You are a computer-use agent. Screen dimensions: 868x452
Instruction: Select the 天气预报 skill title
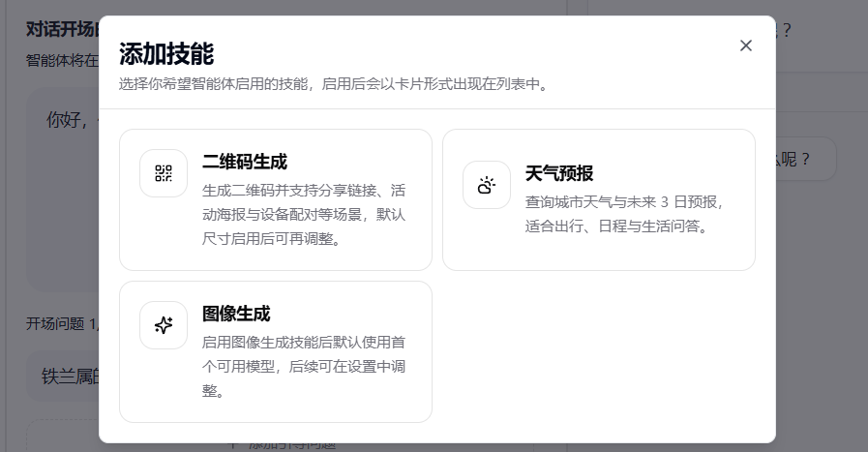click(559, 173)
